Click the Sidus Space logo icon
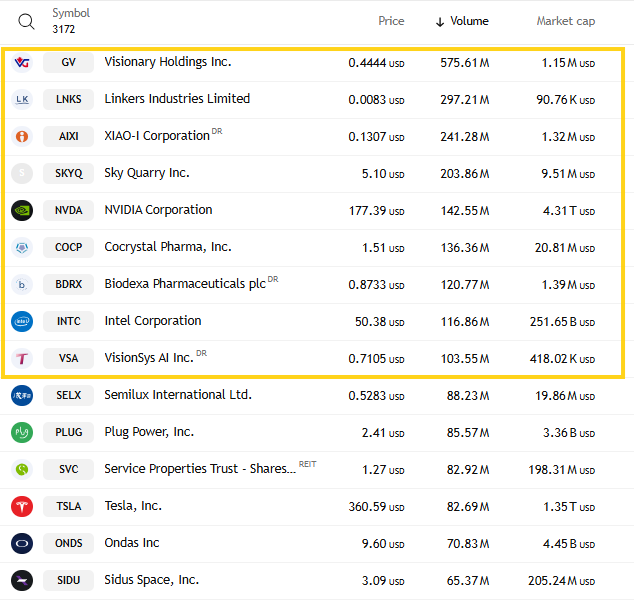Viewport: 634px width, 606px height. pyautogui.click(x=22, y=581)
